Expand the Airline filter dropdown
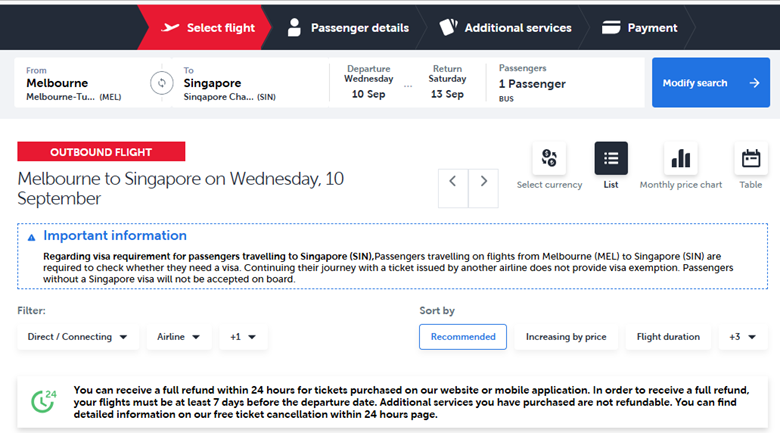 coord(179,337)
